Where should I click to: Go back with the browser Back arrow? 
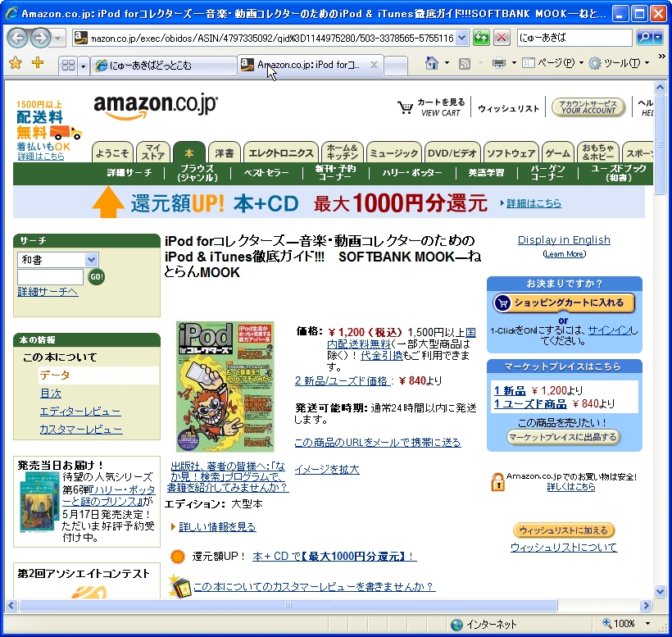tap(18, 39)
